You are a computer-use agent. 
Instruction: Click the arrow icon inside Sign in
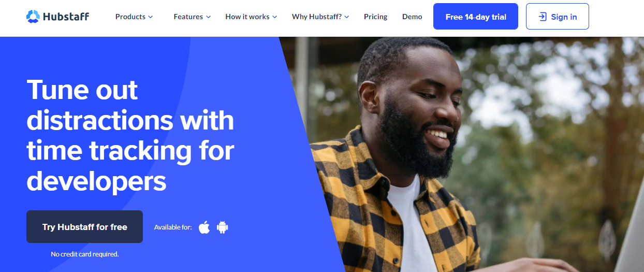[543, 17]
